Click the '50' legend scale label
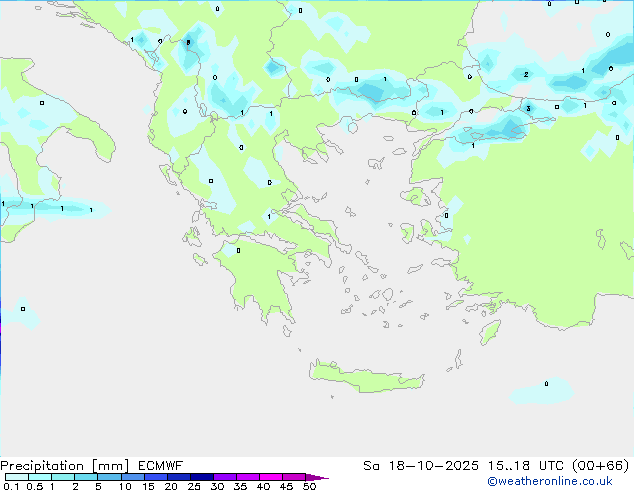 [x=310, y=486]
